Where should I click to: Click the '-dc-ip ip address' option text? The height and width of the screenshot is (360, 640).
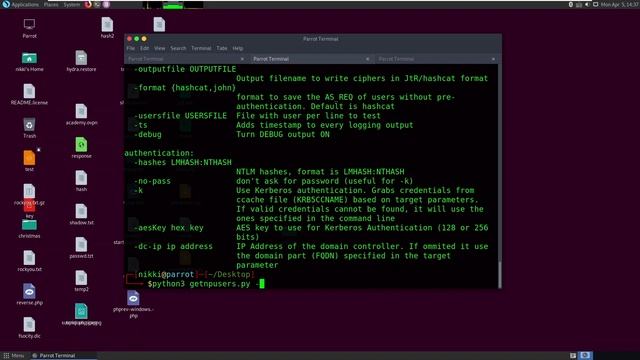173,247
